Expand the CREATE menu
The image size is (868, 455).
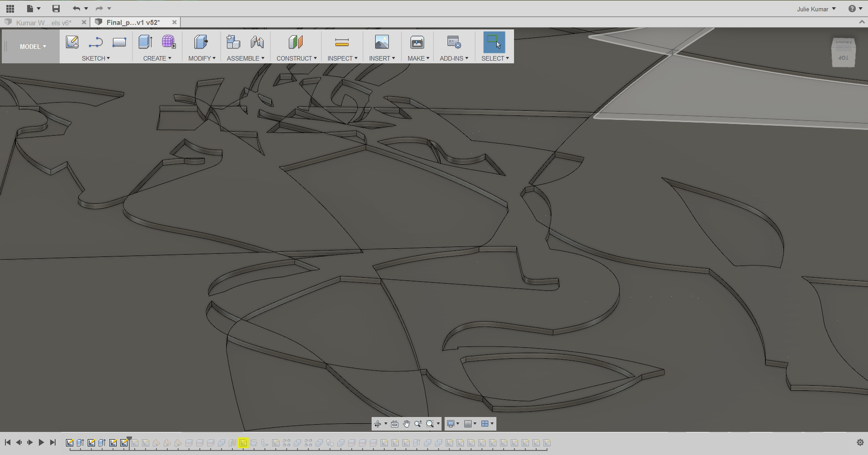coord(157,58)
